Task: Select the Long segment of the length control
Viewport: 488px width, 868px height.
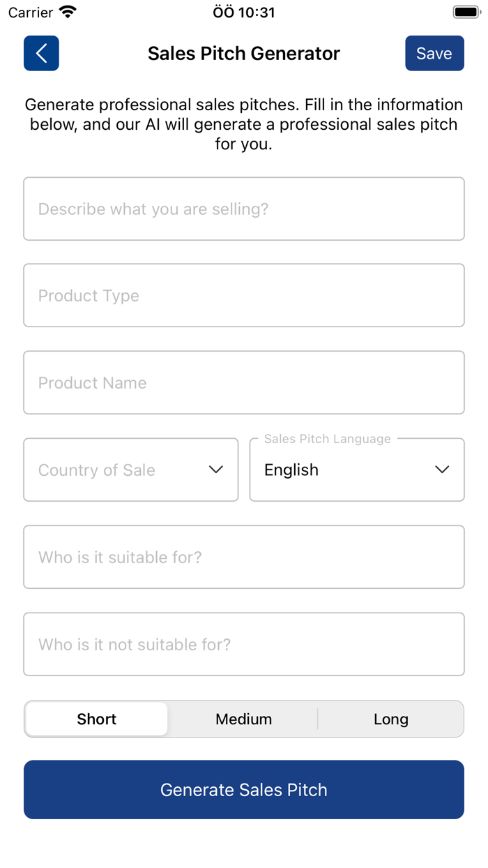Action: [390, 719]
